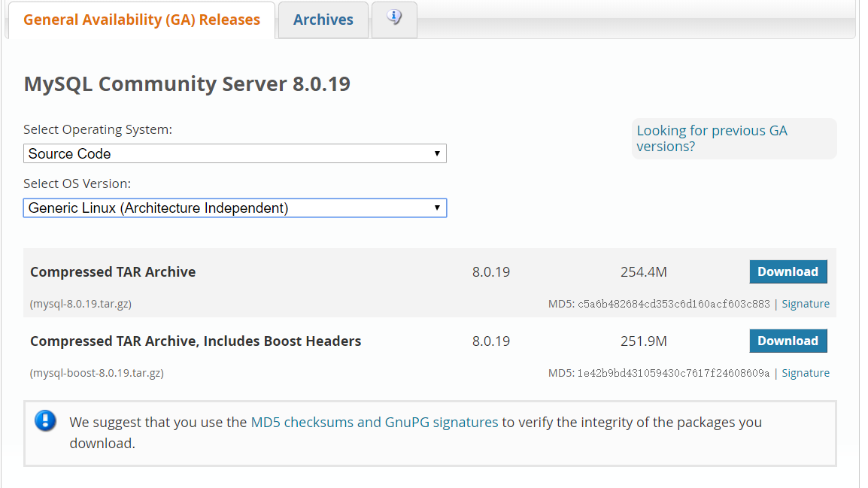
Task: Select the MD5 hash 1e42b9bd431059430c7617f24608609a
Action: click(673, 373)
